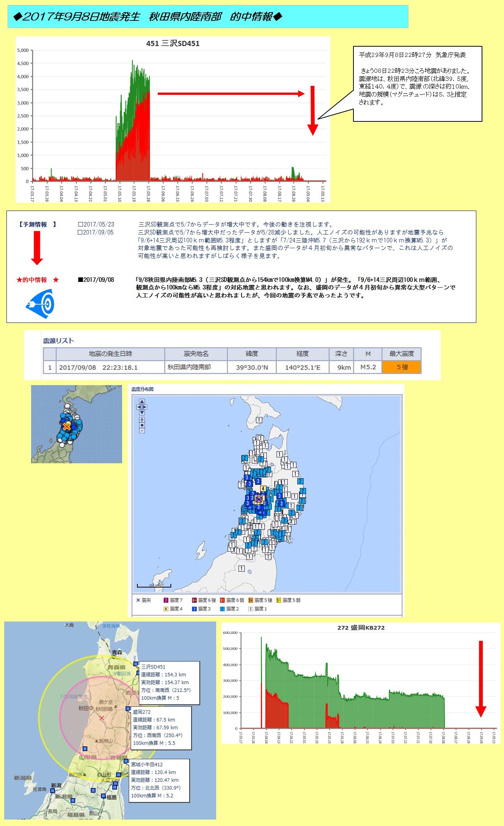Viewport: 504px width, 826px height.
Task: Click the 震度分布図 heading
Action: (143, 389)
